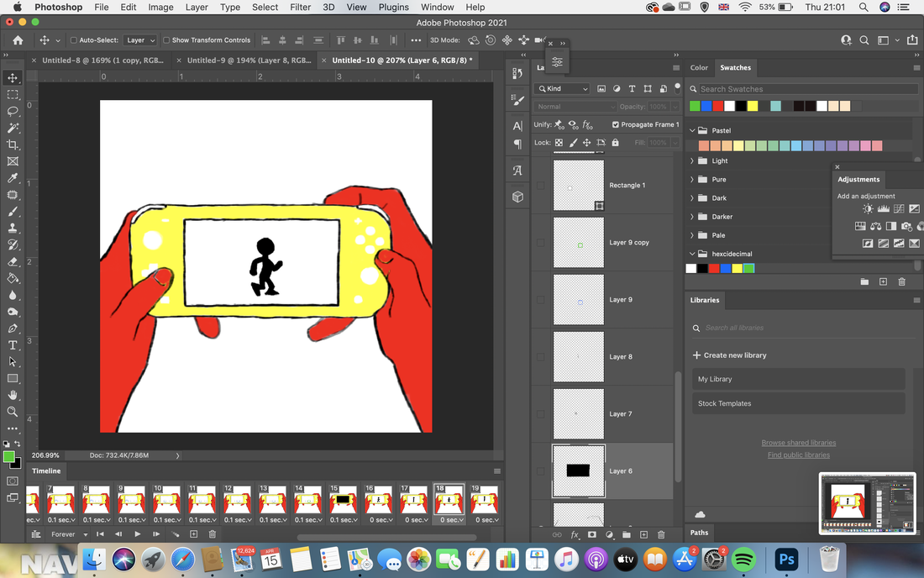Pick the Horizontal Type tool
The height and width of the screenshot is (578, 924).
13,345
